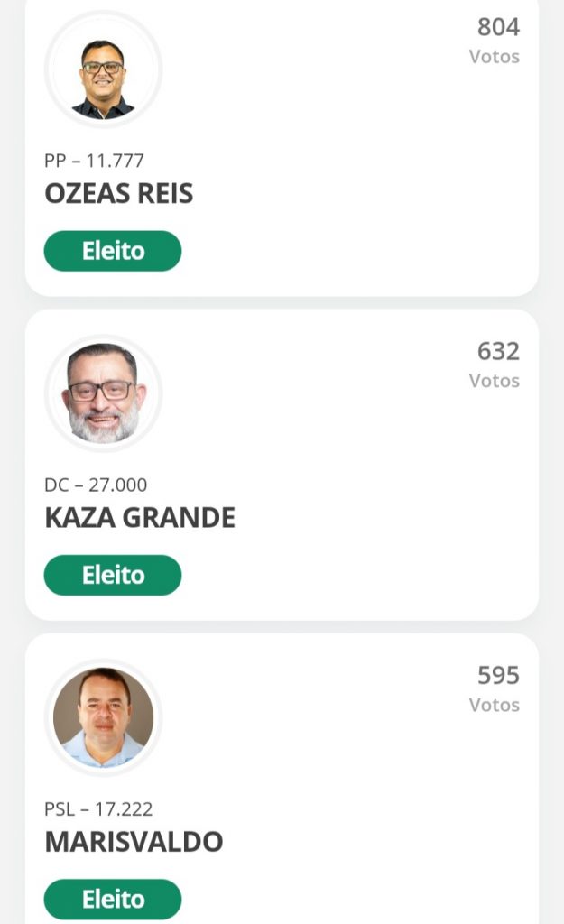Click Ozeas Reis candidate photo
564x924 pixels.
(103, 69)
